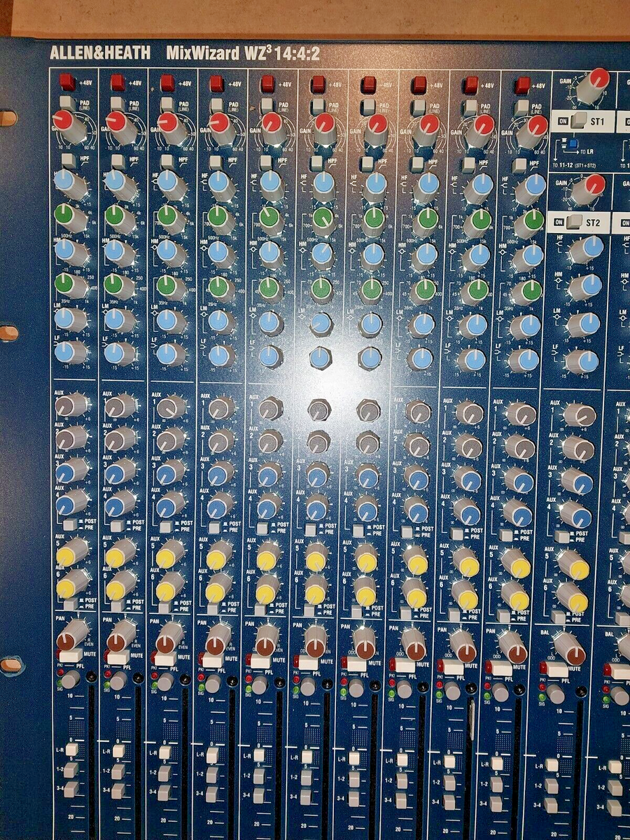Route first channel to group 3-4
This screenshot has height=840, width=630.
click(x=71, y=789)
